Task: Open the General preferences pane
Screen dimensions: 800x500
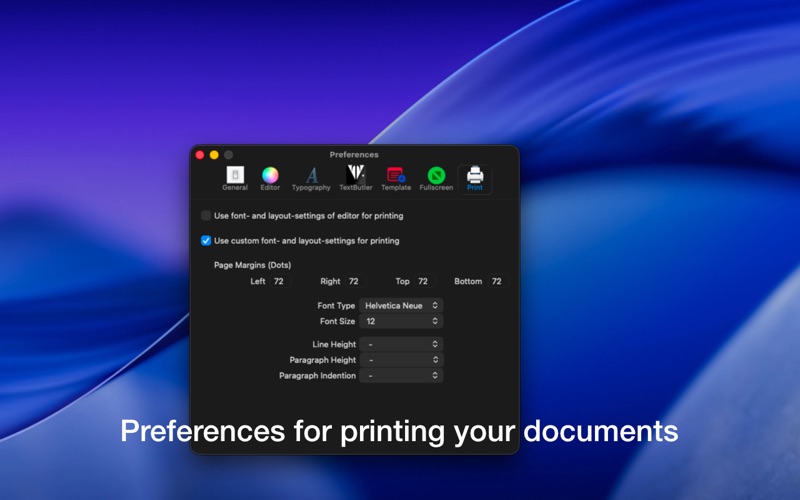Action: pos(235,179)
